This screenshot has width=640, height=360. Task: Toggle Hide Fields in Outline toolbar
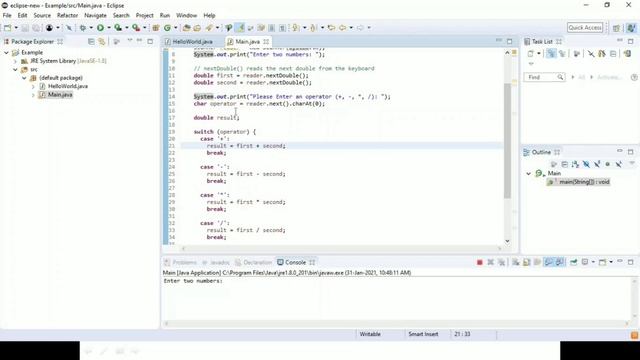(586, 164)
